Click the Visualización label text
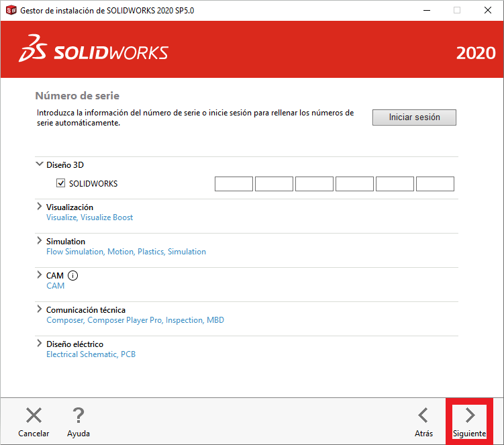 [x=70, y=207]
